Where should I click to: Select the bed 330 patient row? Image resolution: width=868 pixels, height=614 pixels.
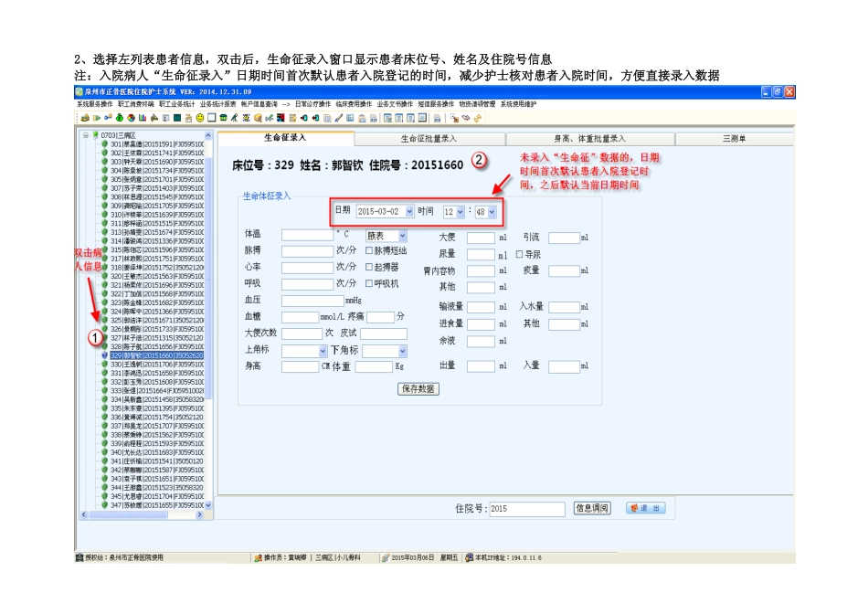click(156, 365)
